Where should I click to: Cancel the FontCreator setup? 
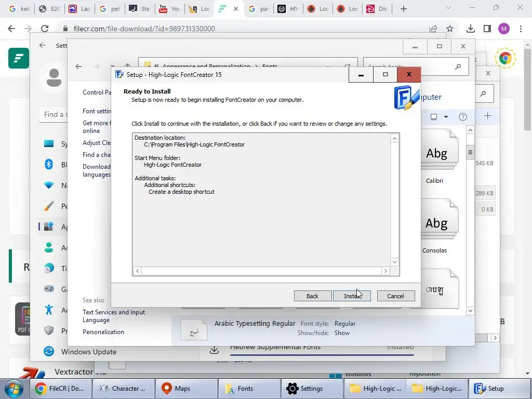pyautogui.click(x=395, y=296)
